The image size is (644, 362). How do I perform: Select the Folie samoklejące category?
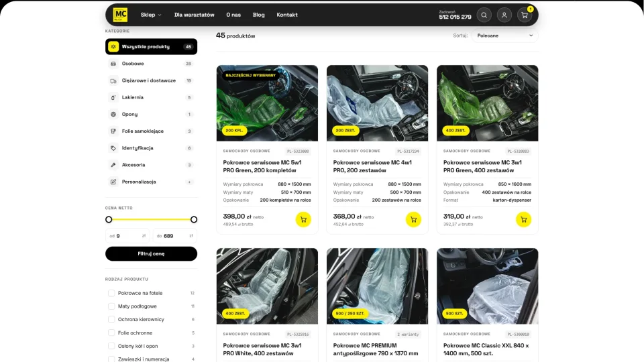151,131
